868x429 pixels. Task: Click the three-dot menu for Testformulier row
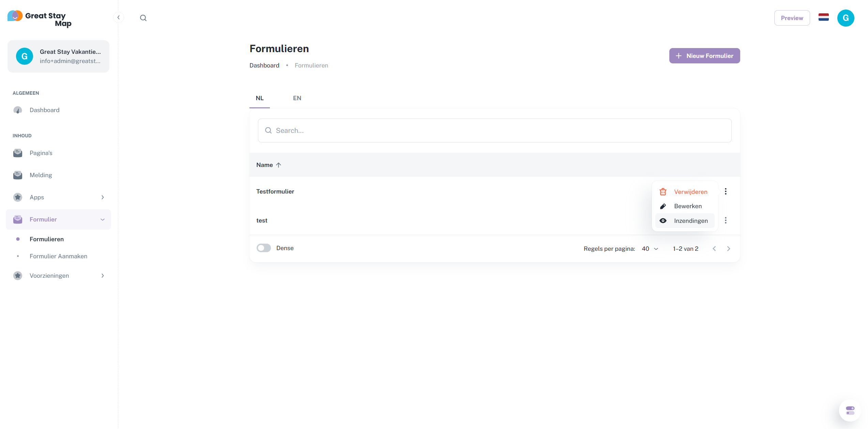(726, 191)
